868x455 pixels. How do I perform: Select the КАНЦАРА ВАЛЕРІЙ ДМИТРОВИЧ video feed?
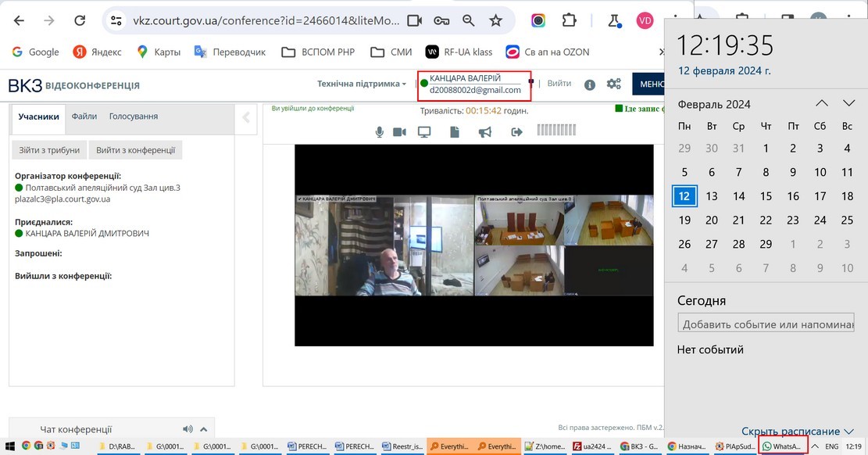click(x=384, y=245)
